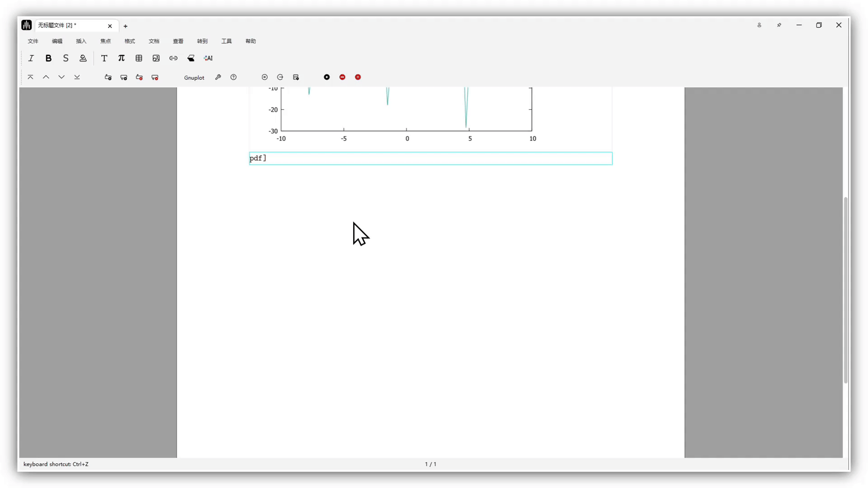The image size is (868, 488).
Task: Toggle italic text formatting
Action: point(31,58)
